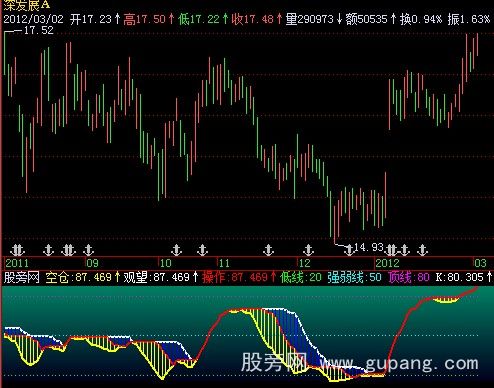Viewport: 494px width, 388px height.
Task: Click the stock name 深发展A
Action: tap(27, 4)
